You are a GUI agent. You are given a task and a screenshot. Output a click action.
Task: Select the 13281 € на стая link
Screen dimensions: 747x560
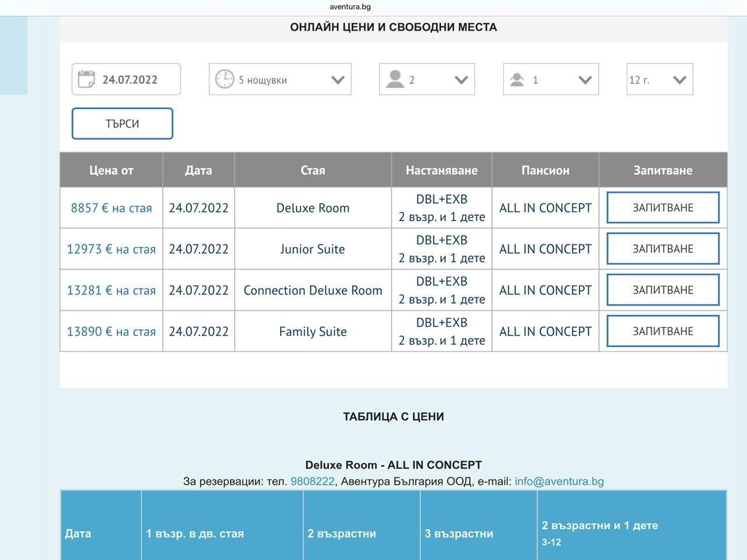tap(111, 290)
